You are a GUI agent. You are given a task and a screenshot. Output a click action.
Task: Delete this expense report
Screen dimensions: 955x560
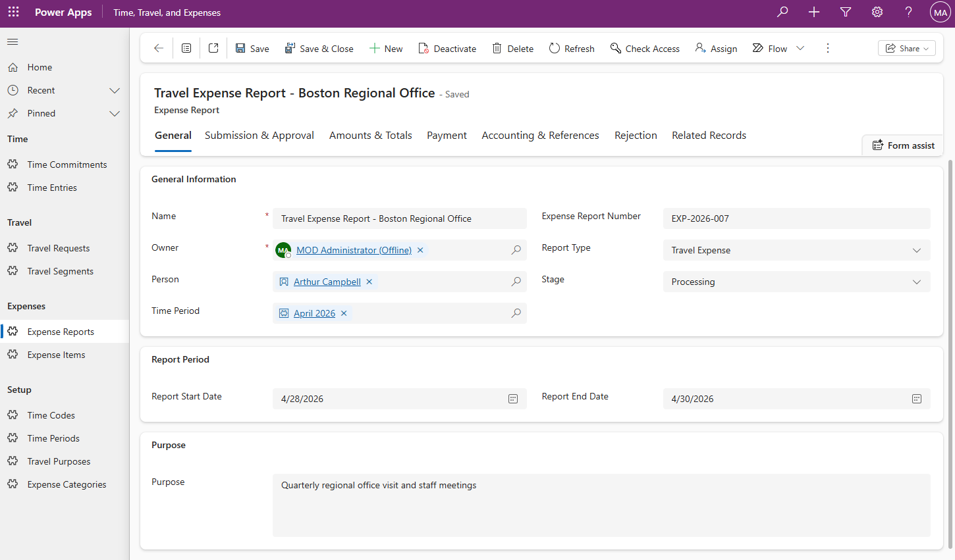click(513, 49)
